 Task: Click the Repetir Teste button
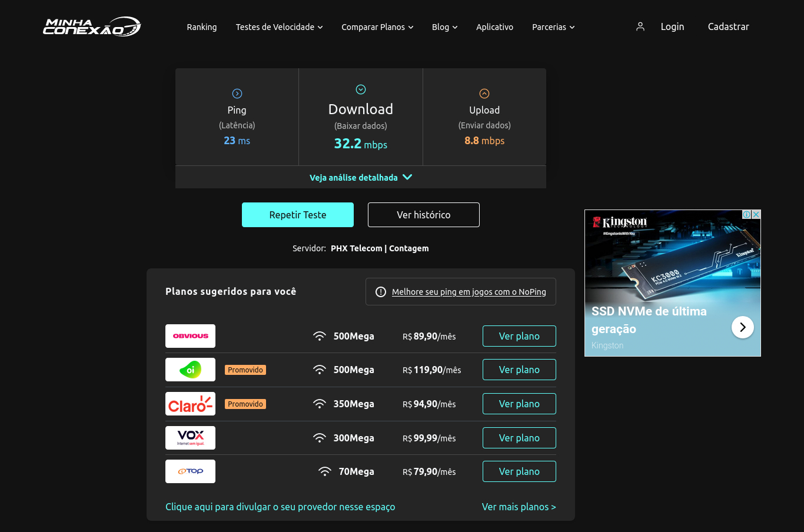coord(297,214)
